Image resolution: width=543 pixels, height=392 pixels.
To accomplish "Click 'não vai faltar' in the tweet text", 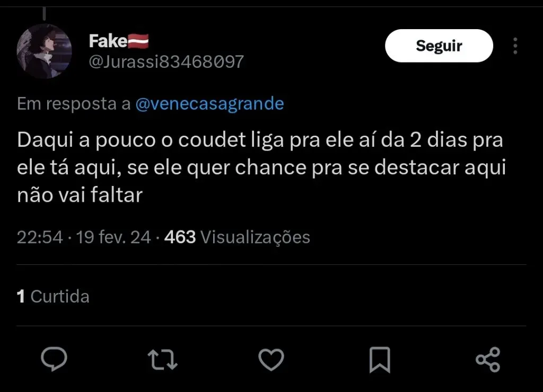I will pos(80,195).
